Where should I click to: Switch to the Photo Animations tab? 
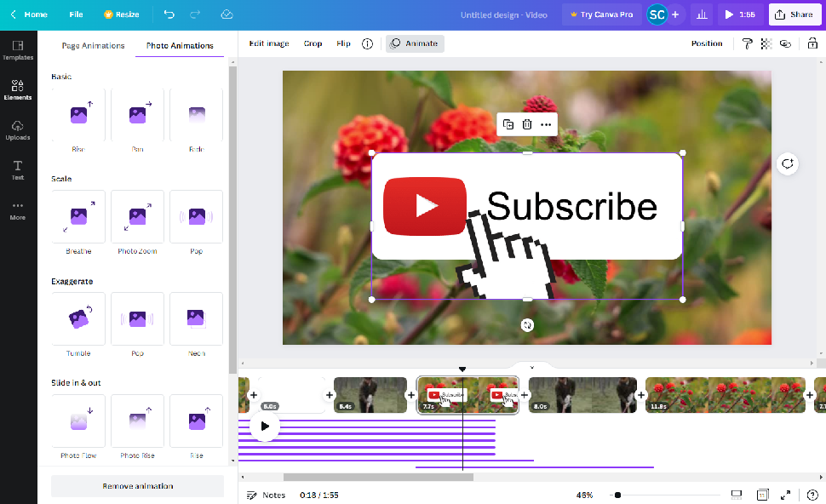click(x=180, y=46)
